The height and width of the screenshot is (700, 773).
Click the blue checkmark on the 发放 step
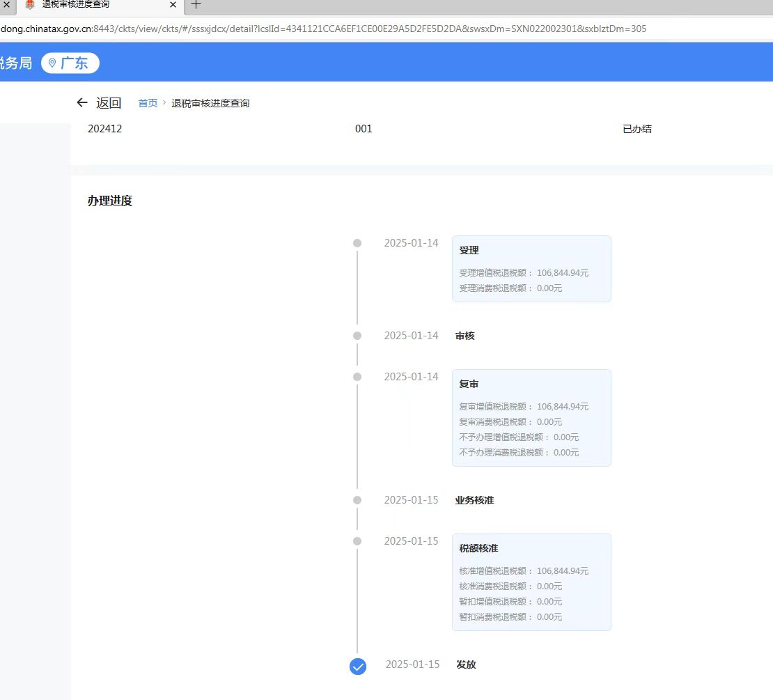(x=357, y=666)
